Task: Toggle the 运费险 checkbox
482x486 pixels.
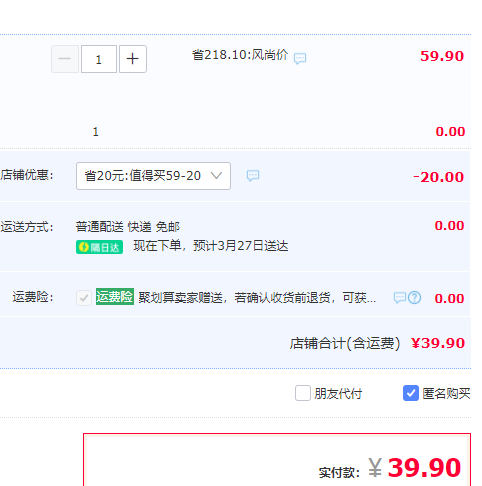Action: point(84,298)
